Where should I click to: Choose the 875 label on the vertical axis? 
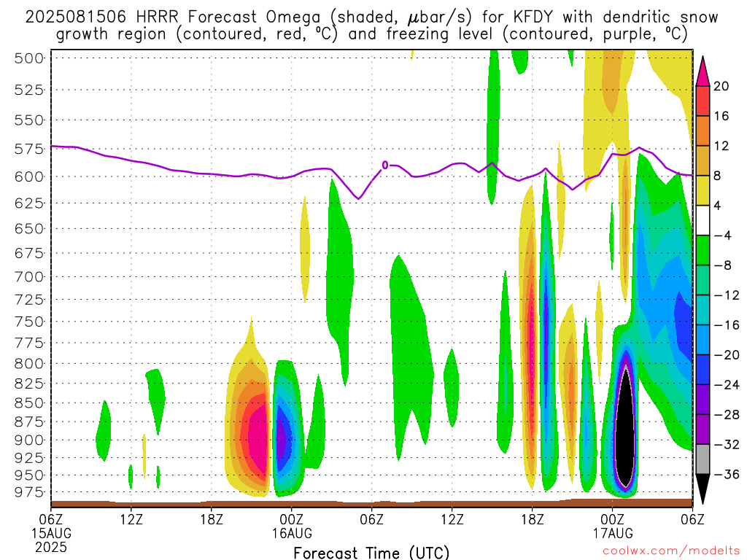[x=29, y=422]
